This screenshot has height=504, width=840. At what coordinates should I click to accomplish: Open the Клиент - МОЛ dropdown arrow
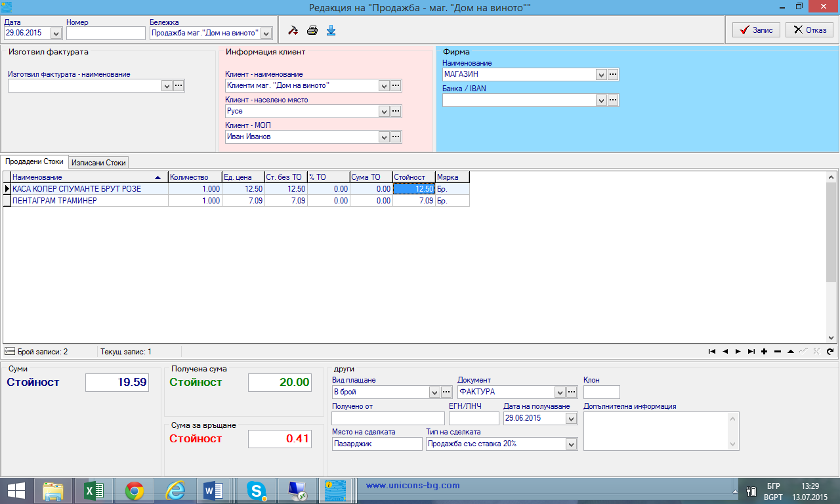(384, 136)
